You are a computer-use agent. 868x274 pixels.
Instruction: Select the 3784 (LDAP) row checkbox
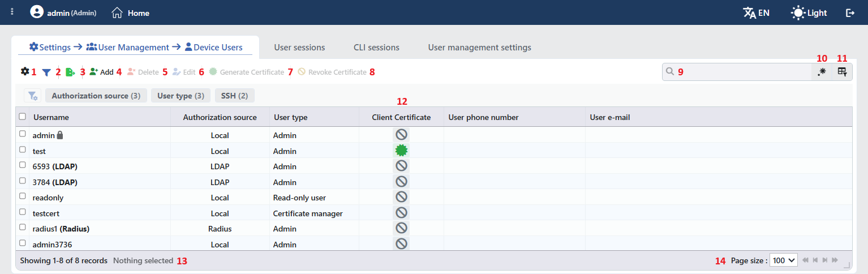tap(23, 181)
